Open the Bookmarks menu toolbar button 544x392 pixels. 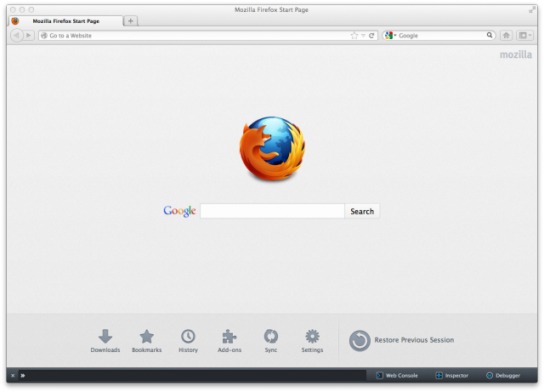(x=524, y=36)
